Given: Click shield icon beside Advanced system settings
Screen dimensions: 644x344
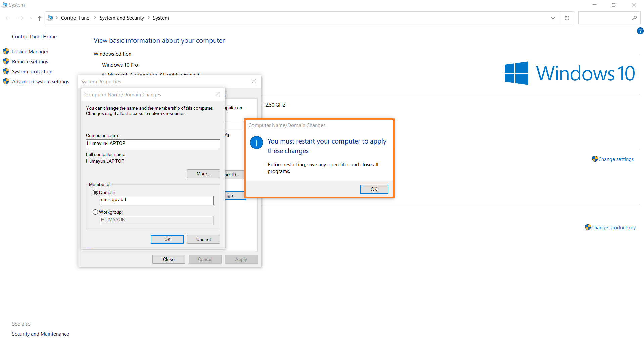Looking at the screenshot, I should point(6,81).
